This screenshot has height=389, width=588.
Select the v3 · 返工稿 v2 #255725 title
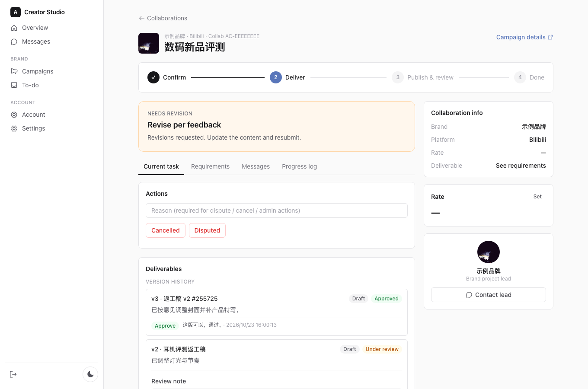click(x=185, y=299)
